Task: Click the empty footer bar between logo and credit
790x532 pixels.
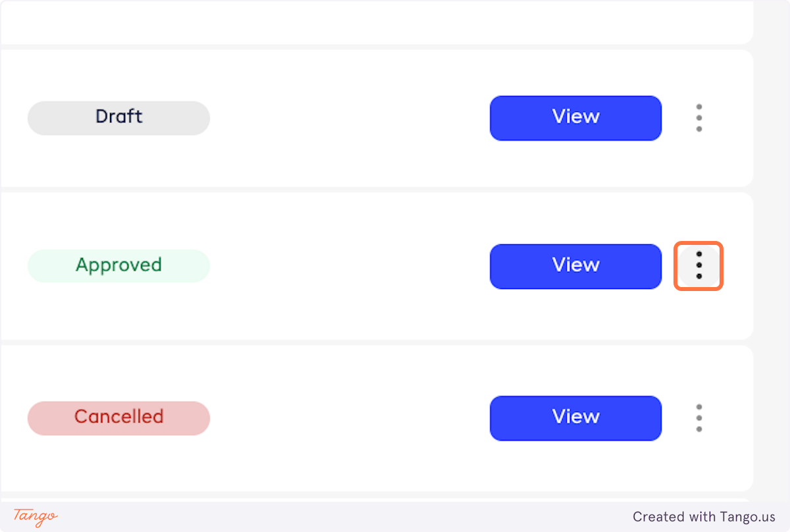Action: 342,517
